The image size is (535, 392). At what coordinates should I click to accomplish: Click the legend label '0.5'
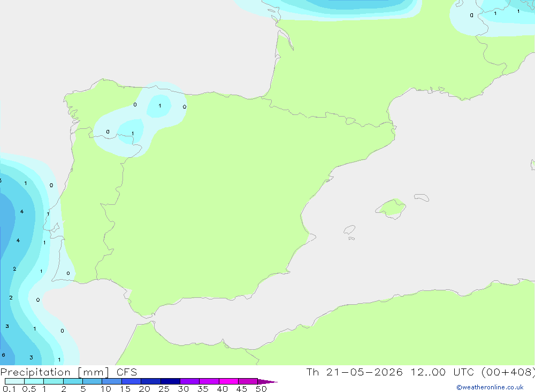click(29, 389)
